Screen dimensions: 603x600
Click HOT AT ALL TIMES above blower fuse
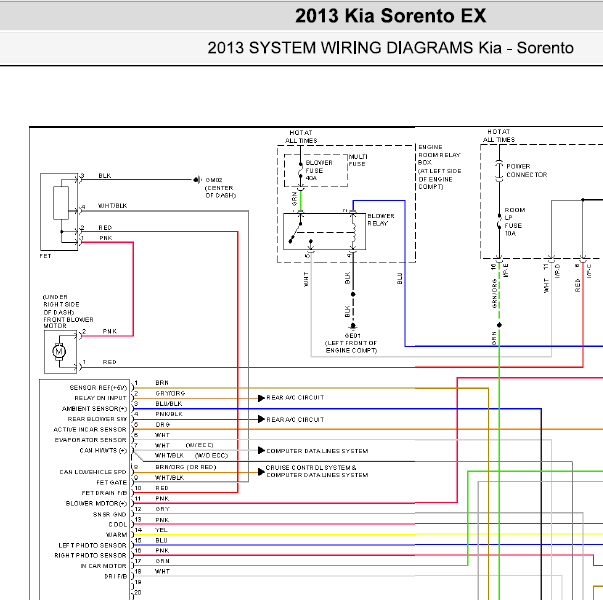pos(301,137)
